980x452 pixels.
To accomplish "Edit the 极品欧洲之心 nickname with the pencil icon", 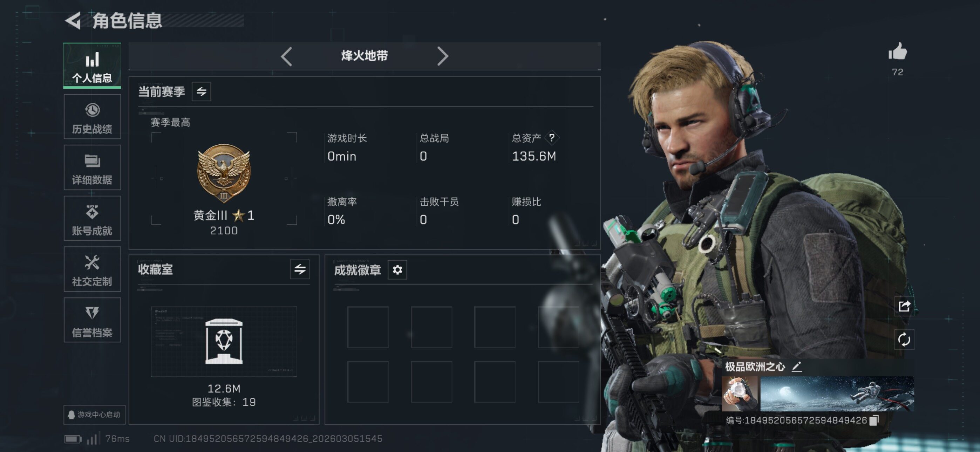I will [x=797, y=367].
